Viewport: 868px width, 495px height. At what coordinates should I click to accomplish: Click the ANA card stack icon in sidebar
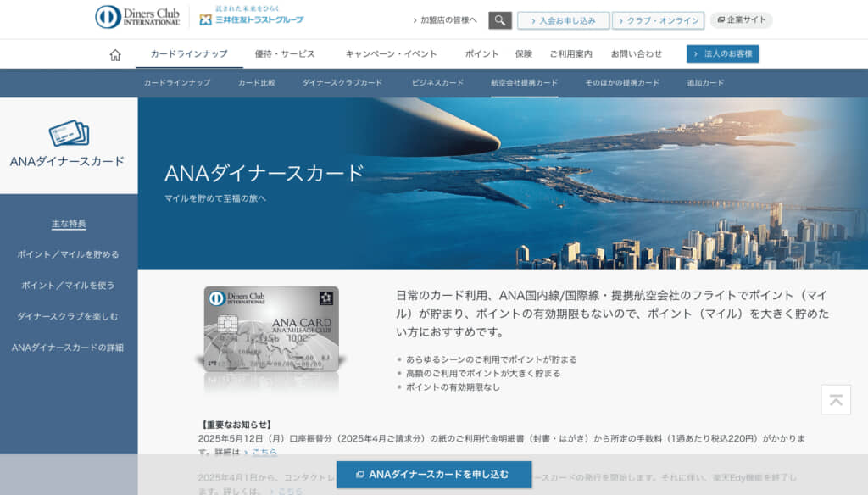[69, 133]
